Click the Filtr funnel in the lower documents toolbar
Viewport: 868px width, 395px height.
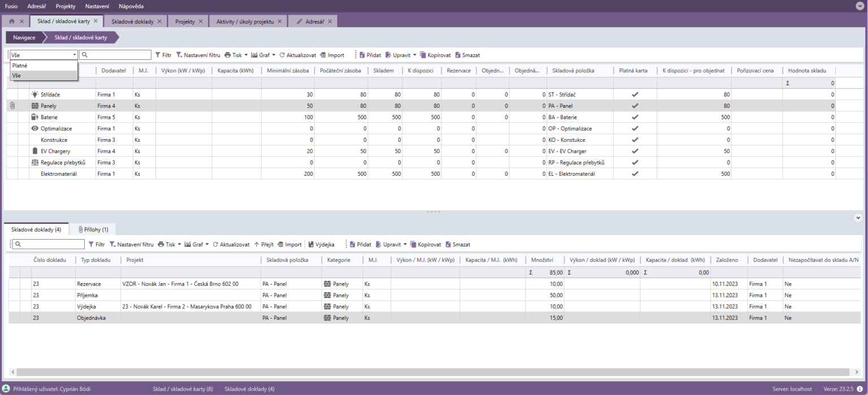point(97,245)
